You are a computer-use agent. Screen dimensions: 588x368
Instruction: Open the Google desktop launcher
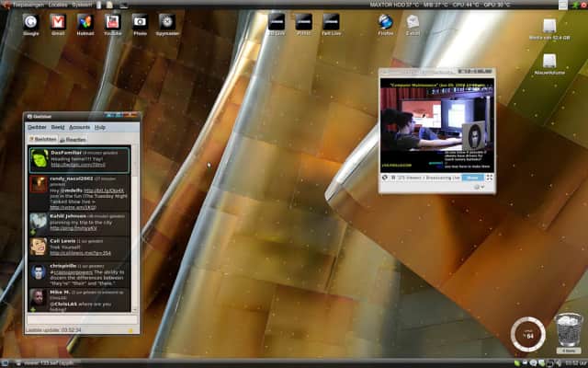(x=30, y=21)
